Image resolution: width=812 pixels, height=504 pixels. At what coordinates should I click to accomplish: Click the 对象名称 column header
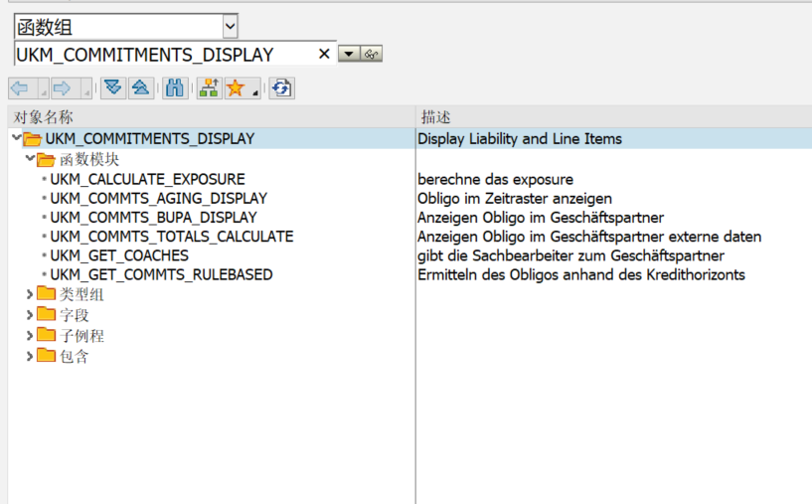coord(212,117)
